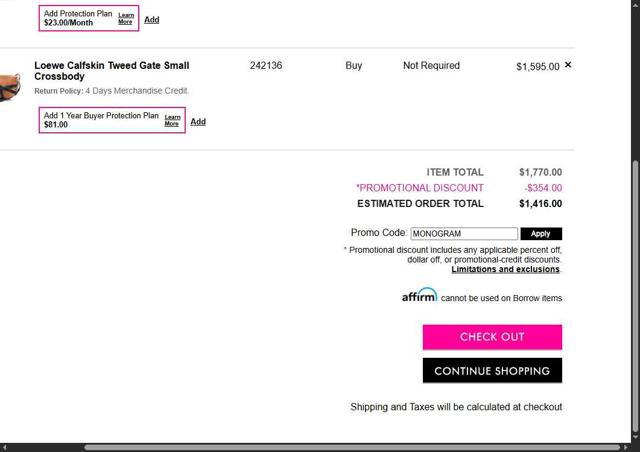Click the ESTIMATED ORDER TOTAL amount $1,416.00
Image resolution: width=640 pixels, height=452 pixels.
coord(540,203)
